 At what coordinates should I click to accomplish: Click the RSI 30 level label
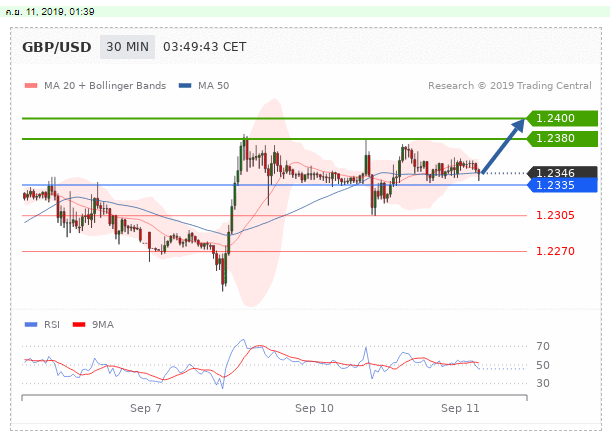click(x=543, y=383)
